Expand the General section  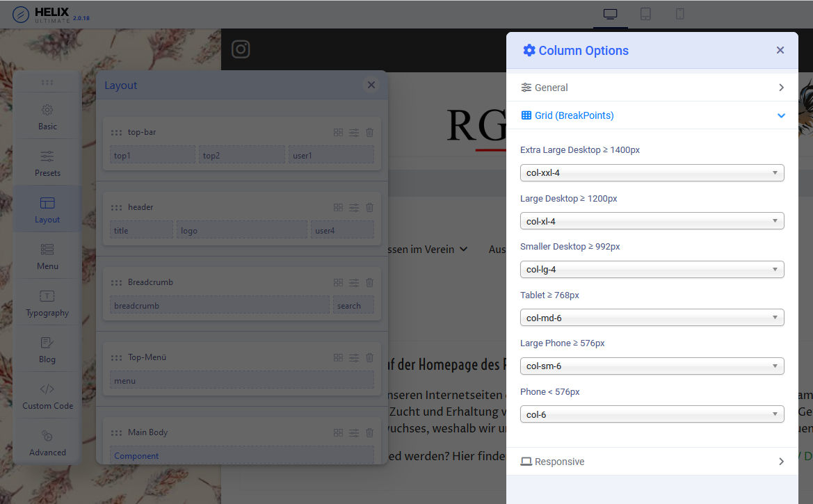point(652,88)
